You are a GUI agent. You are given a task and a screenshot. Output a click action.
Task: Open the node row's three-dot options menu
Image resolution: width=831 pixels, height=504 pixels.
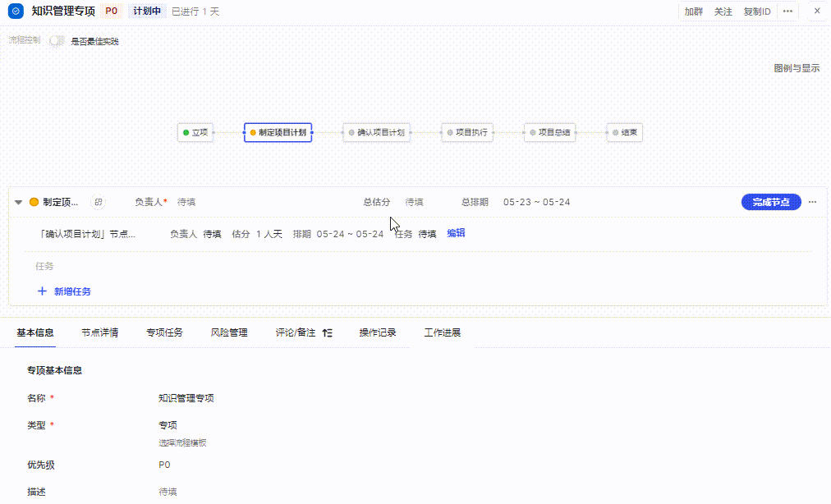click(813, 202)
